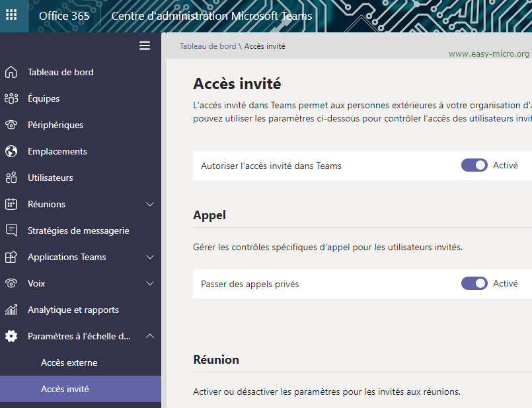Turn off Passer des appels privés
The width and height of the screenshot is (532, 408).
point(474,284)
